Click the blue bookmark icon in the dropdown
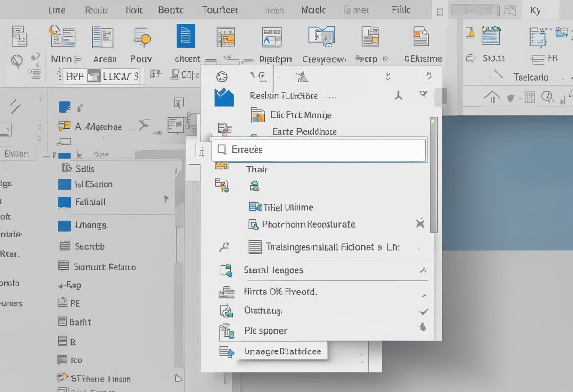 click(224, 98)
